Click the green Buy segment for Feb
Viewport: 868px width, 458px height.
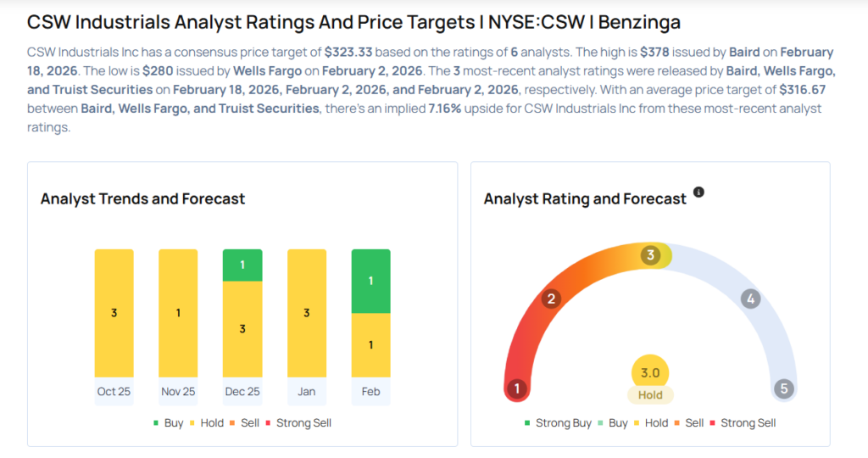pos(370,281)
